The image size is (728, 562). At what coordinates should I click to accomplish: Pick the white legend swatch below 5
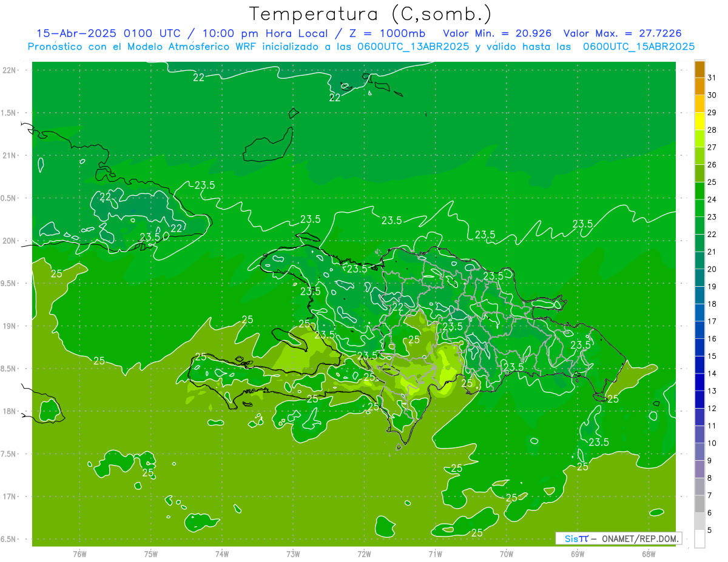pyautogui.click(x=699, y=539)
